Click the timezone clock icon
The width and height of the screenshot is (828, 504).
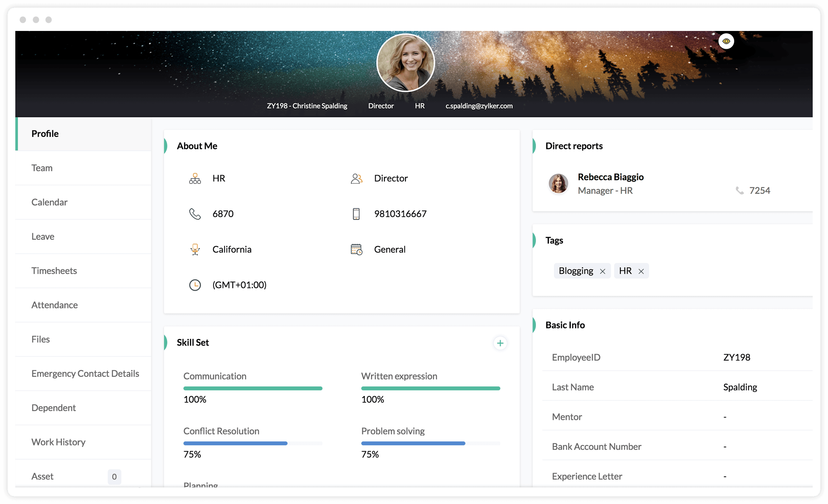(195, 285)
